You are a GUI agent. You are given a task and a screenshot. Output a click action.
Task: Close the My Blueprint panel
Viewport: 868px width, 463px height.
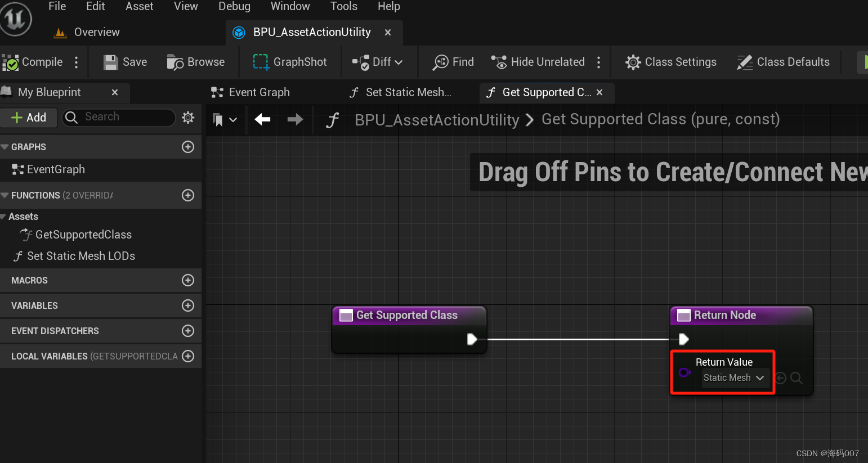pyautogui.click(x=115, y=92)
